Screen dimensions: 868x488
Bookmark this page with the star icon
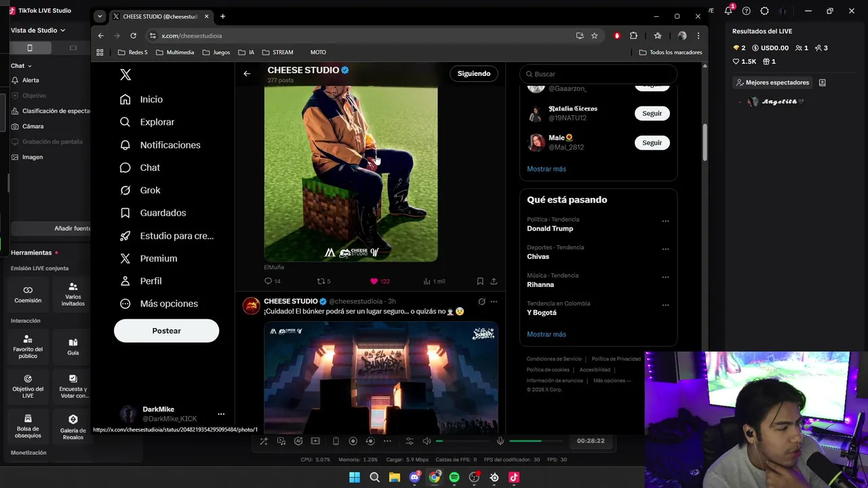(x=594, y=36)
